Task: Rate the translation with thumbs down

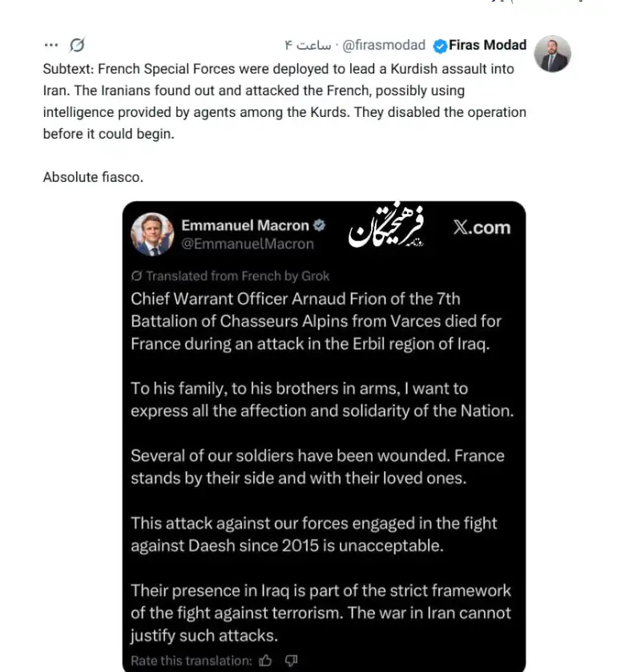Action: pyautogui.click(x=291, y=661)
